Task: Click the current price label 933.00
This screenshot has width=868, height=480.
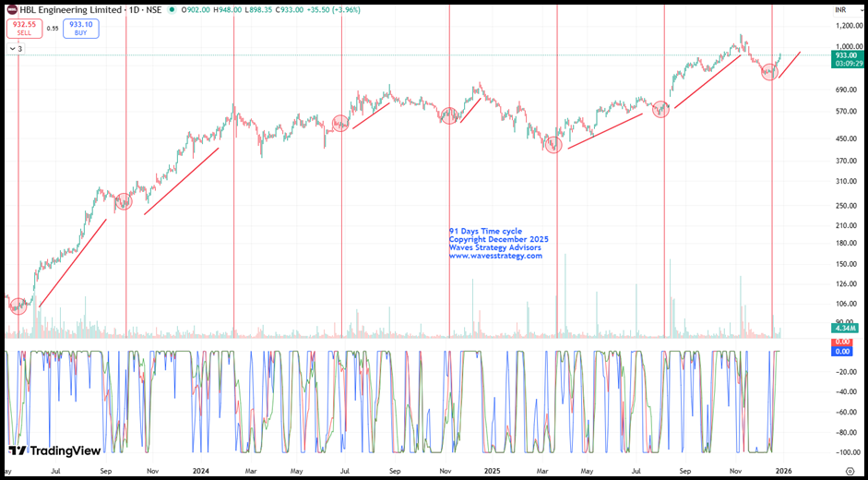Action: click(x=847, y=54)
